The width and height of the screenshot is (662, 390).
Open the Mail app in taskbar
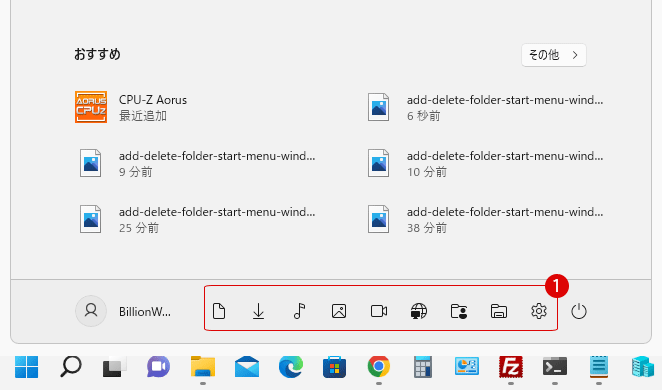[x=247, y=367]
